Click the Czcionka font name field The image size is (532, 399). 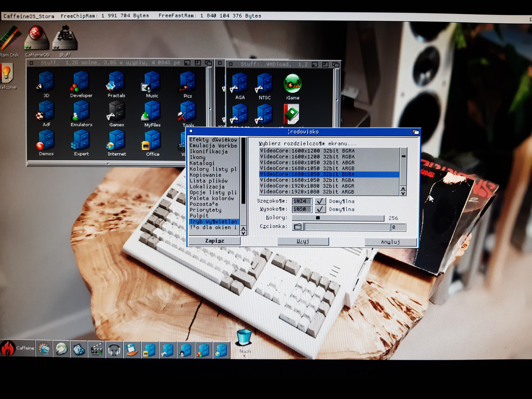[347, 227]
